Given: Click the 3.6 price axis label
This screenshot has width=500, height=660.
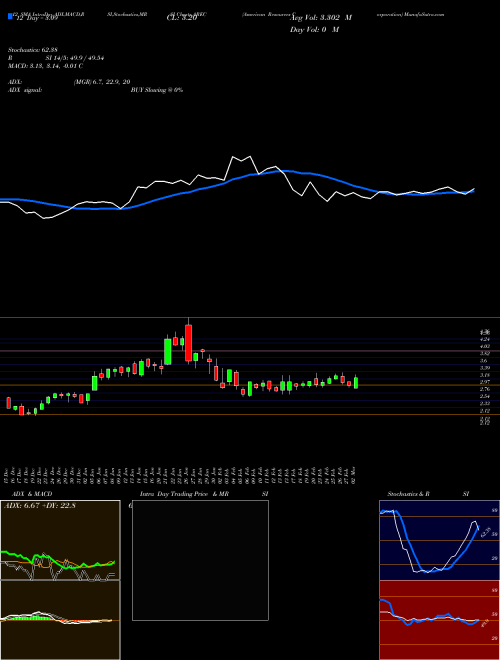Looking at the screenshot, I should [x=484, y=361].
